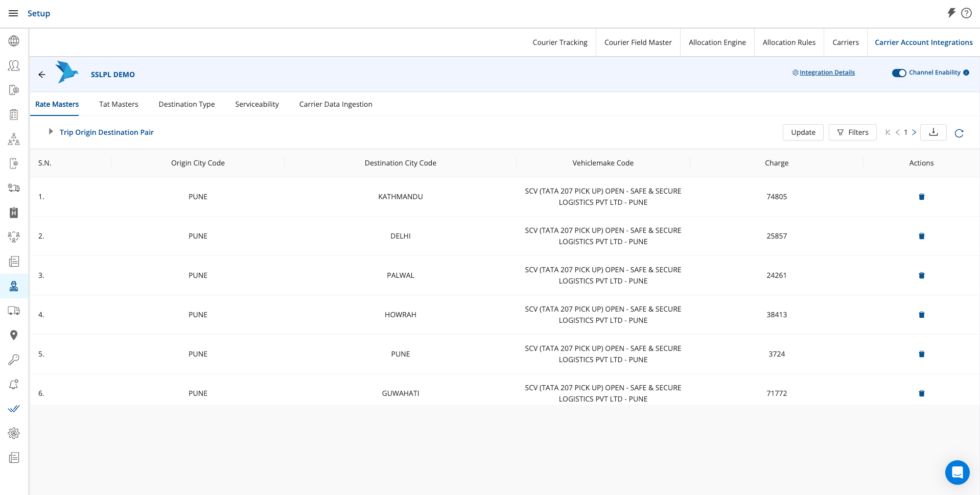Click the back arrow beside SSLPL DEMO

[42, 75]
